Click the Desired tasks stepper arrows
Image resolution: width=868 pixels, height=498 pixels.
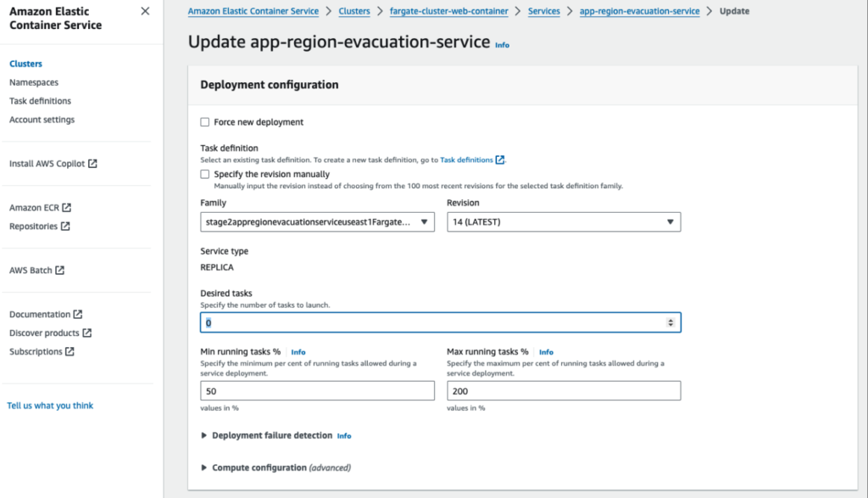(670, 322)
